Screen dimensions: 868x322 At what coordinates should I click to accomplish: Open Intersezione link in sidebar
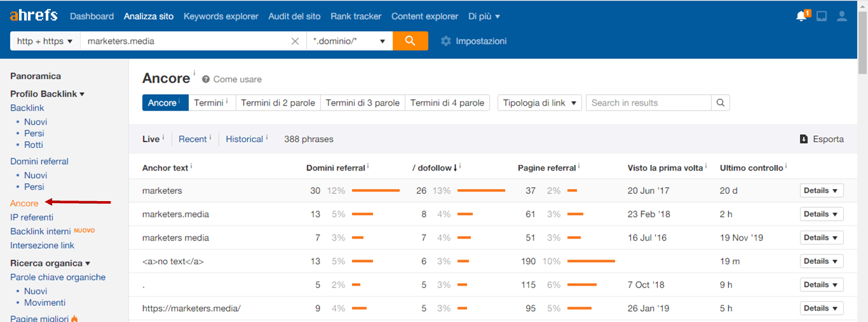coord(42,246)
